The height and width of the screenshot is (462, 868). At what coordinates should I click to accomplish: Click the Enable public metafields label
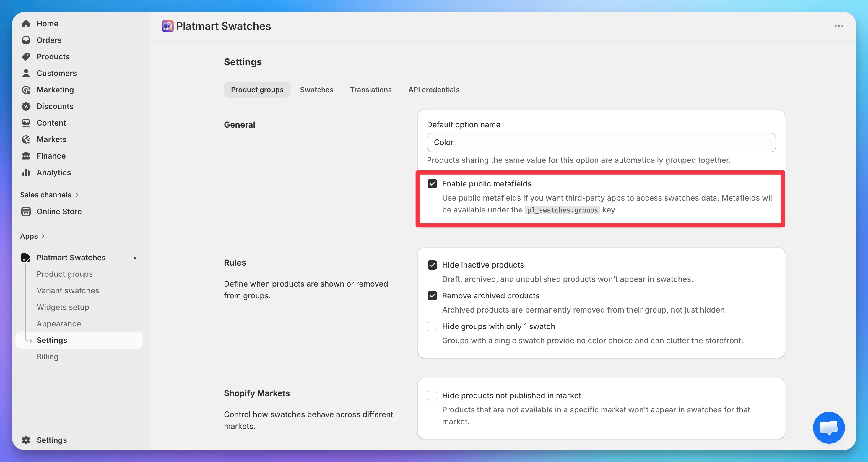[487, 184]
